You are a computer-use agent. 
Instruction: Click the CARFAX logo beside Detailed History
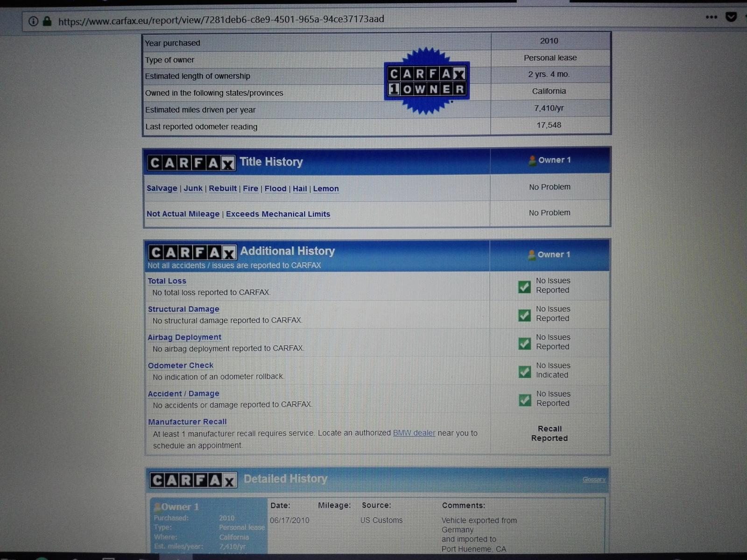coord(193,480)
